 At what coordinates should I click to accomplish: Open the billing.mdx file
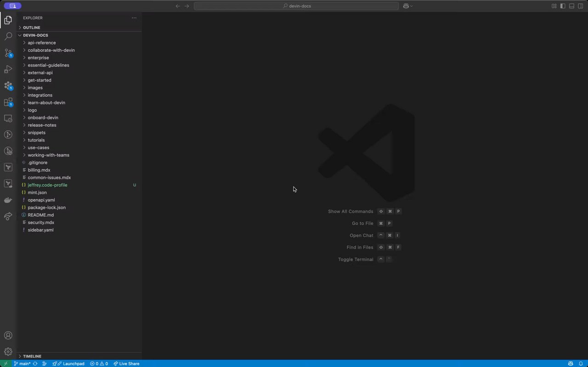click(x=79, y=170)
